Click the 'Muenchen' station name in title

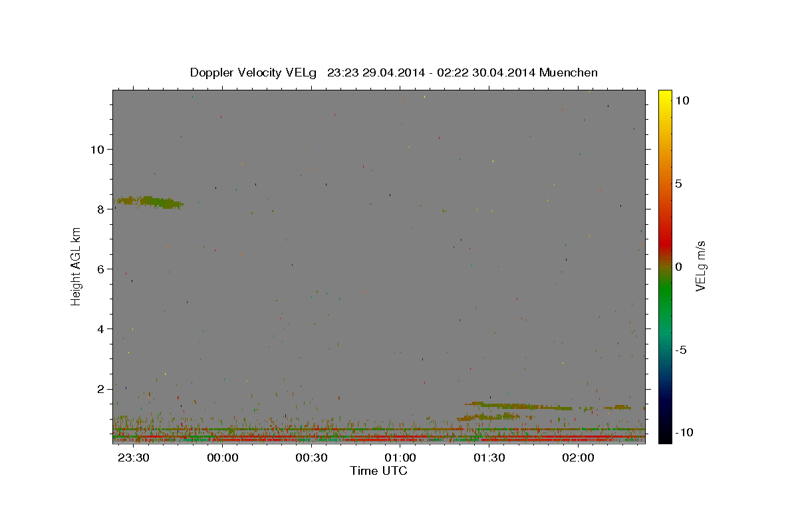pos(569,72)
